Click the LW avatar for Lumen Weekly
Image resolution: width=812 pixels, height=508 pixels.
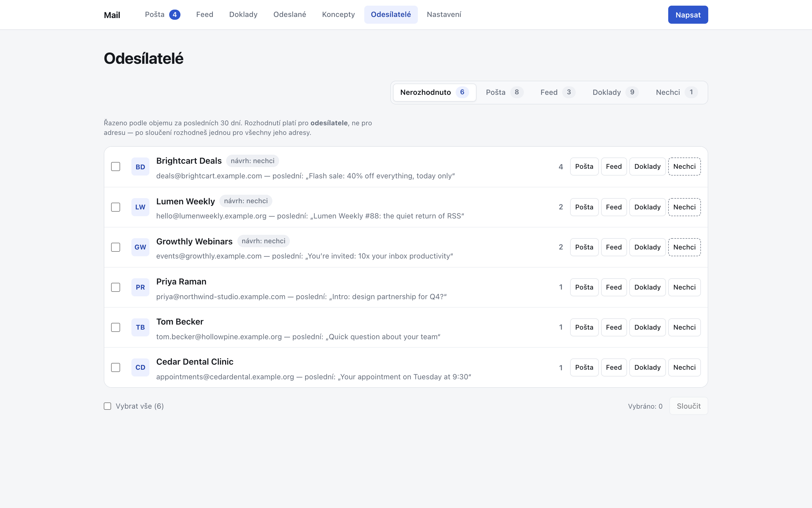[140, 207]
